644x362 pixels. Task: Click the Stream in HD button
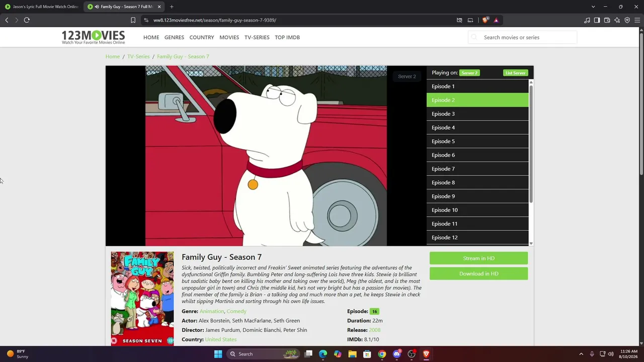[478, 258]
